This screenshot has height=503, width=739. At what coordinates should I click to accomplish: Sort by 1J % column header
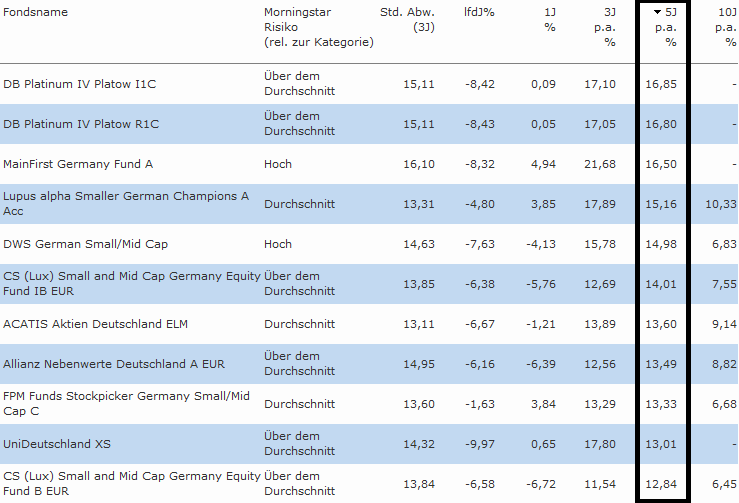tap(549, 12)
